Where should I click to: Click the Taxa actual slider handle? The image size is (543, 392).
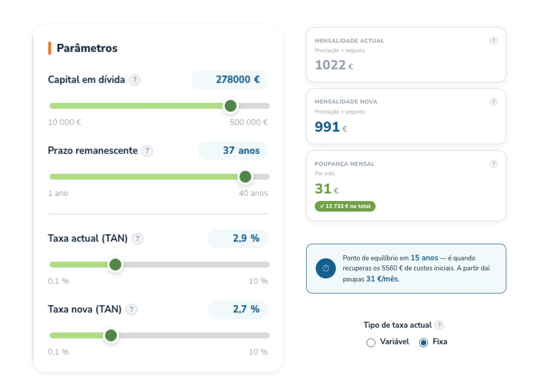115,265
